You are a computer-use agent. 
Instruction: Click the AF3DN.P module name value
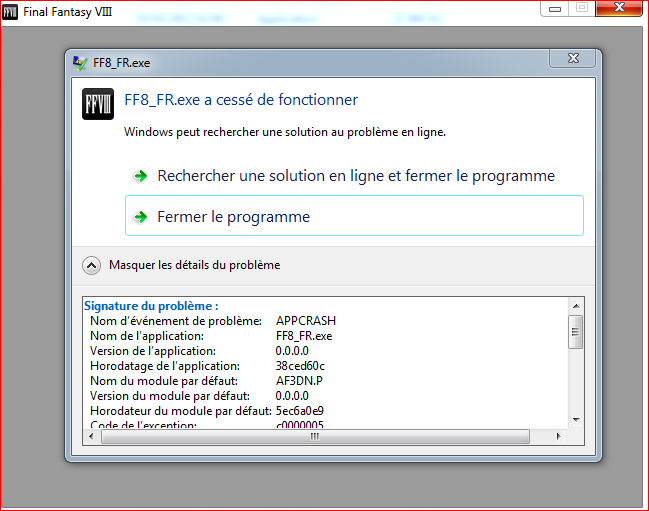(x=299, y=381)
